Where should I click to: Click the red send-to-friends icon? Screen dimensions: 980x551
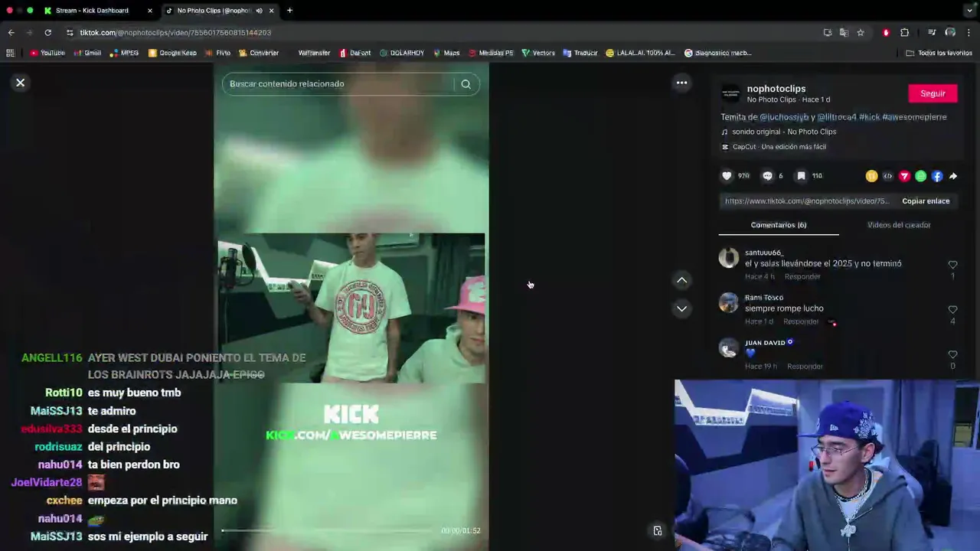(x=904, y=176)
